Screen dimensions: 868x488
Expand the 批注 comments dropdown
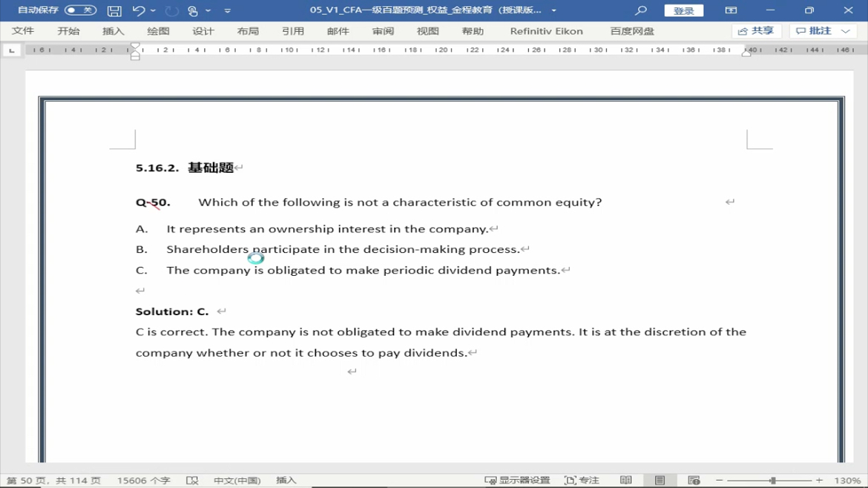tap(846, 31)
